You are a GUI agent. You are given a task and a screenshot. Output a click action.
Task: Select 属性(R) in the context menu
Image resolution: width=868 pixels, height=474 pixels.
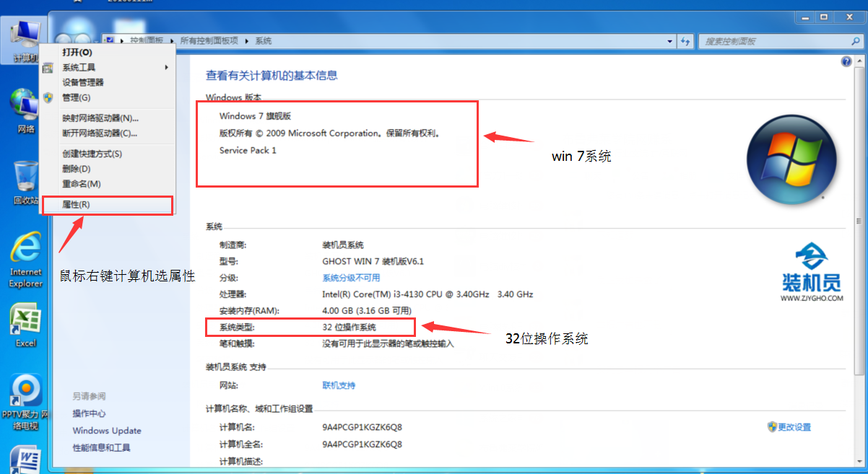tap(108, 205)
